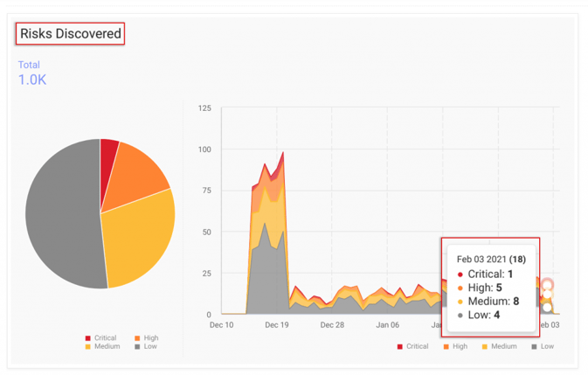Toggle Low series in area chart legend
The image size is (588, 375).
click(543, 346)
